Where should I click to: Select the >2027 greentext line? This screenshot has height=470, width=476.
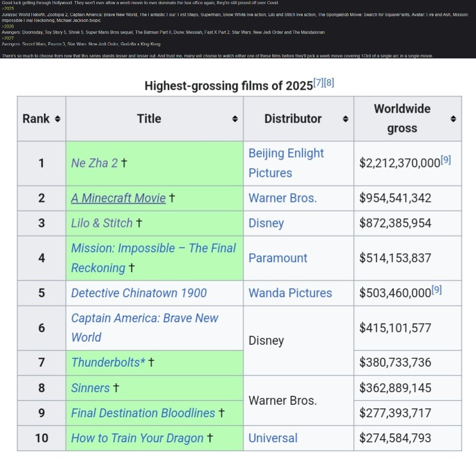tap(8, 38)
